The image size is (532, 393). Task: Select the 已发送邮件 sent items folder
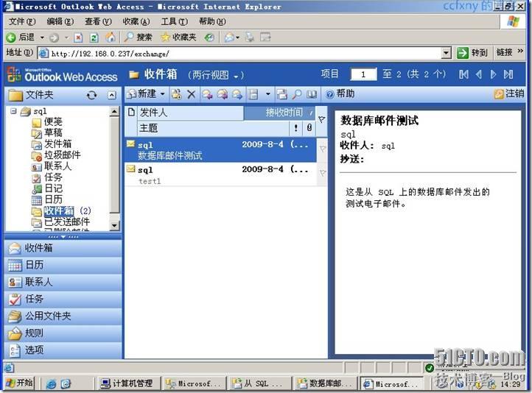pos(67,222)
